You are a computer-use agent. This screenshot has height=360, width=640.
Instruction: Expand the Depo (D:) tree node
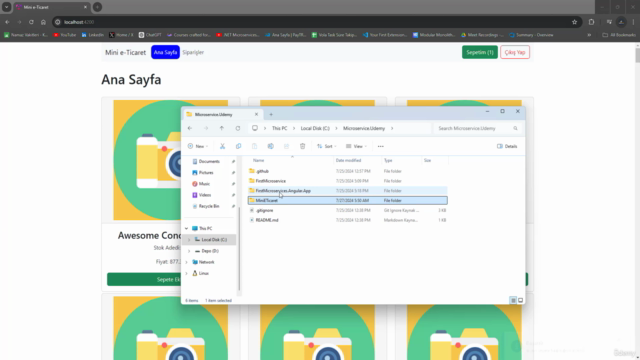point(189,251)
